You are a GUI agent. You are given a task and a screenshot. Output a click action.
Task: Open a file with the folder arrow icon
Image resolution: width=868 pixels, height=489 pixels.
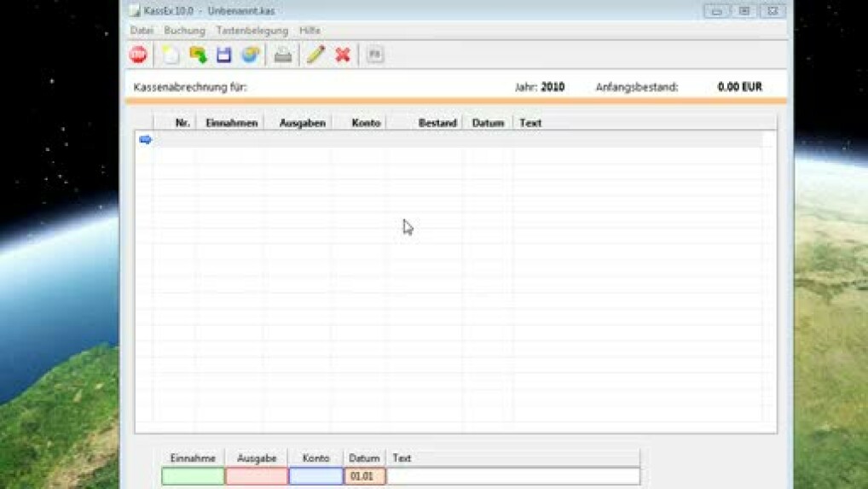(x=198, y=55)
